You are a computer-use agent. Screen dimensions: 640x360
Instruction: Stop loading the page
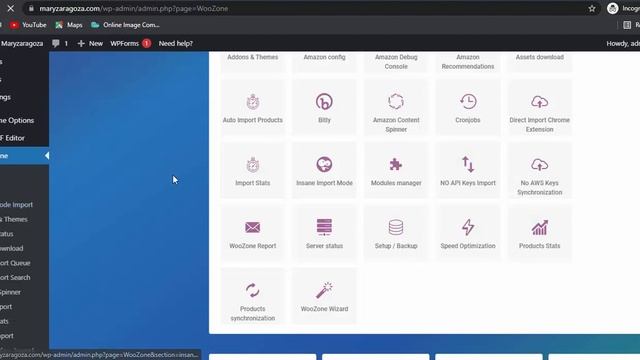point(11,8)
